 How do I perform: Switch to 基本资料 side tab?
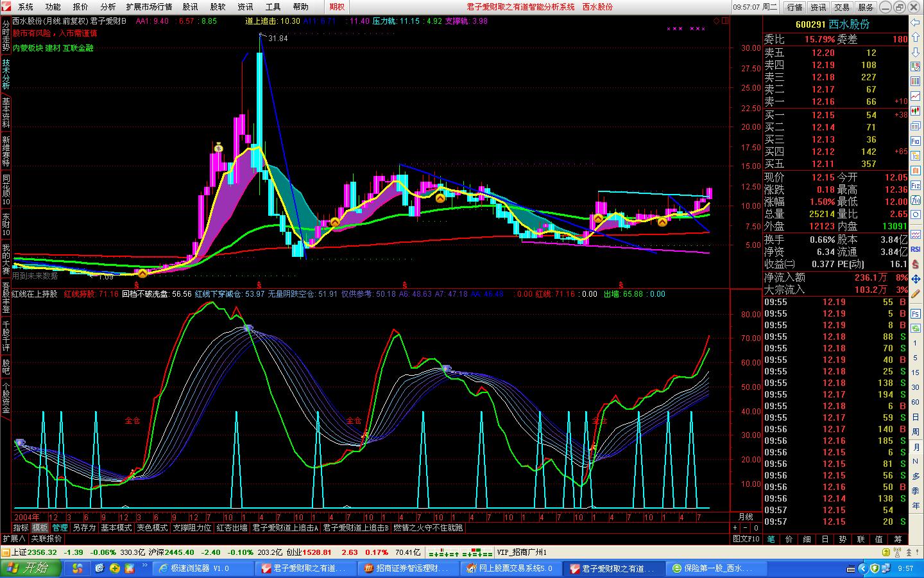6,113
